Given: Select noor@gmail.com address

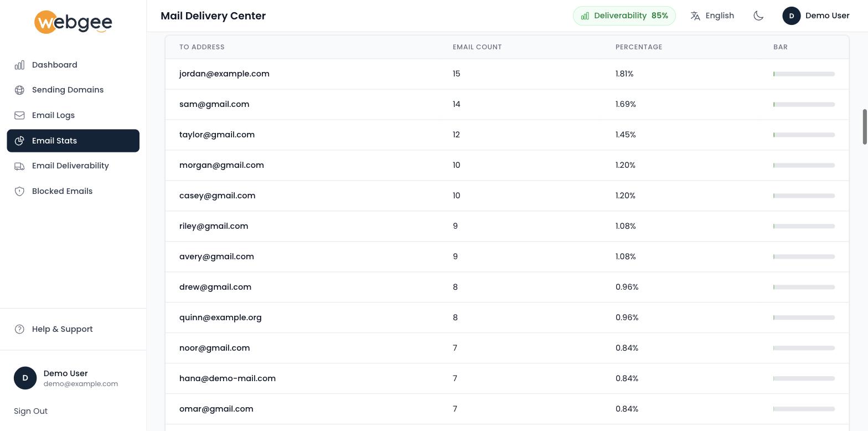Looking at the screenshot, I should click(214, 348).
